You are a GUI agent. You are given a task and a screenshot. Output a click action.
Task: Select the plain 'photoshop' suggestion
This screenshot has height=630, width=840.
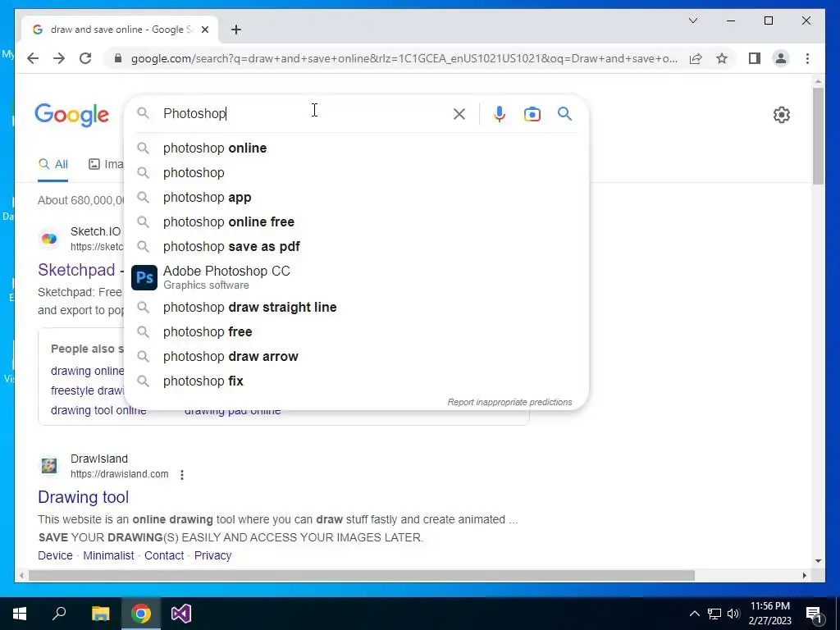click(x=356, y=172)
